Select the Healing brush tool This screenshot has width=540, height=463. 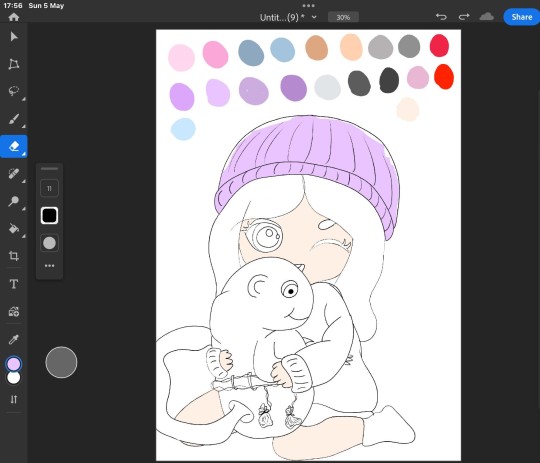[14, 174]
